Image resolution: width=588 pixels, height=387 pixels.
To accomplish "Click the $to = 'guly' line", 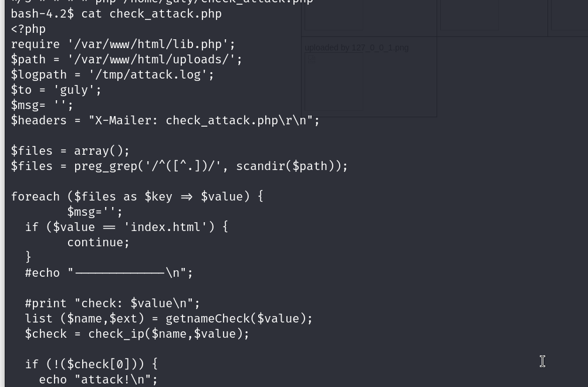I will [x=56, y=90].
